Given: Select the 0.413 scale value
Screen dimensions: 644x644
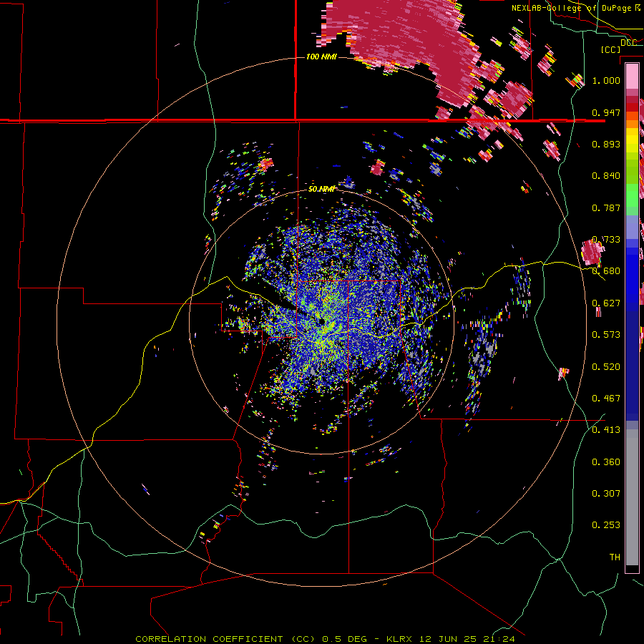Looking at the screenshot, I should (x=606, y=430).
